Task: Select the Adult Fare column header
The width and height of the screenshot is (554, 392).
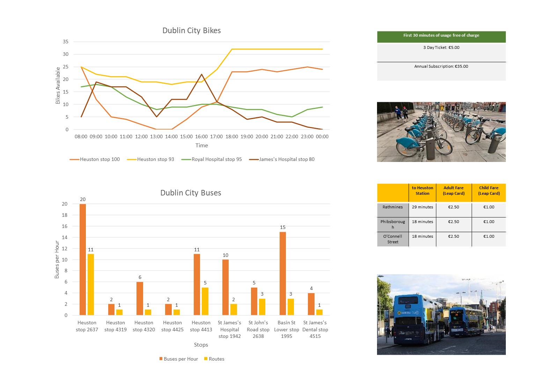Action: click(x=453, y=191)
